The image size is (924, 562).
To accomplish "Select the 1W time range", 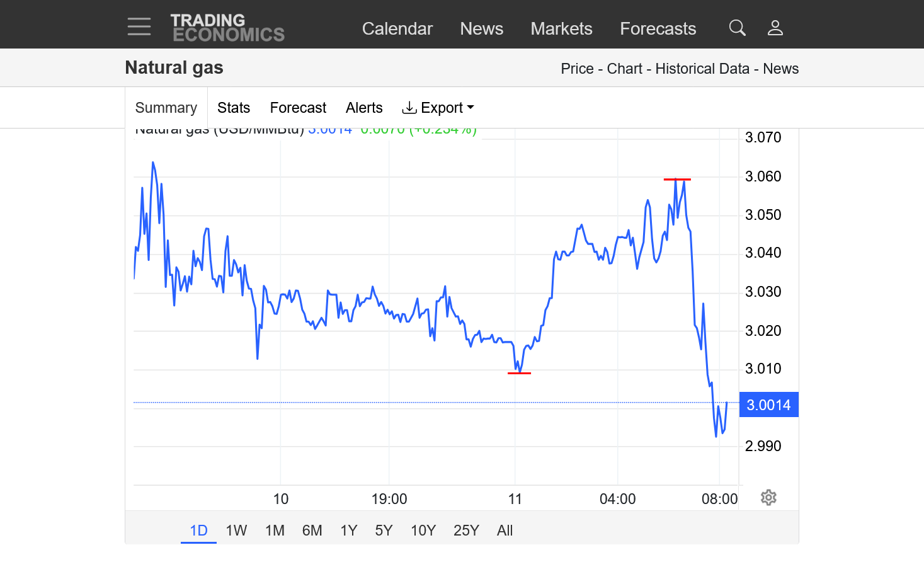I will (236, 530).
